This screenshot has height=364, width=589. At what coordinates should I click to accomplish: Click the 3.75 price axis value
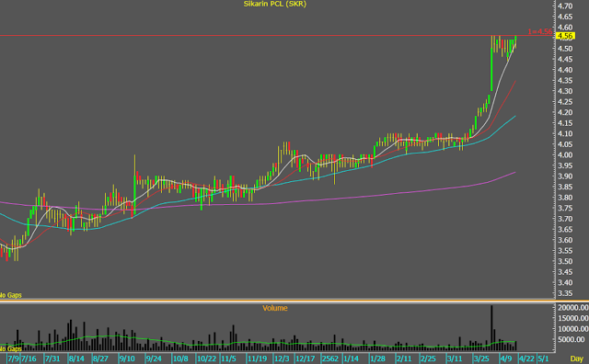pyautogui.click(x=565, y=208)
